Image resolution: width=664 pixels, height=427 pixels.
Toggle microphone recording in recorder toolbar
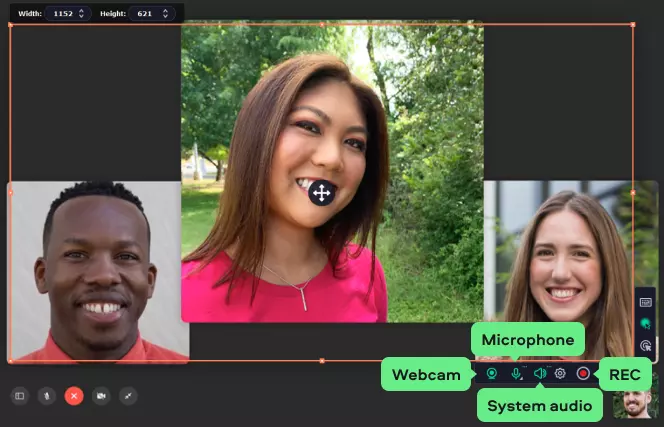pyautogui.click(x=516, y=374)
